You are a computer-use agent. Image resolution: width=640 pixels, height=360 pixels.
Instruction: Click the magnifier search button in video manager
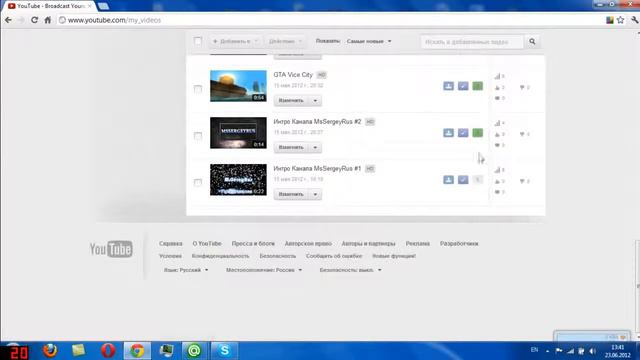point(532,41)
